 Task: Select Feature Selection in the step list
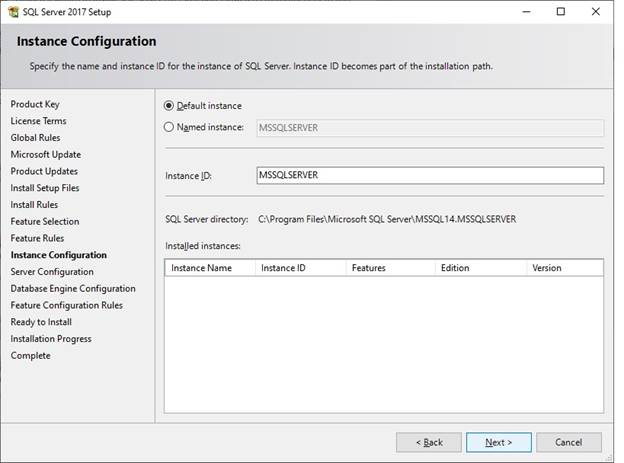45,221
